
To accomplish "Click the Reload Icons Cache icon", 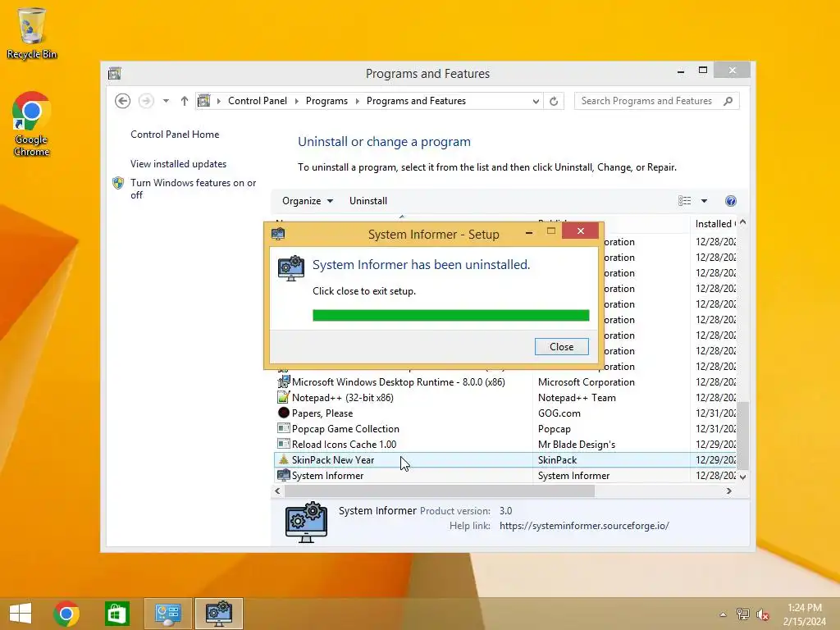I will pos(283,444).
